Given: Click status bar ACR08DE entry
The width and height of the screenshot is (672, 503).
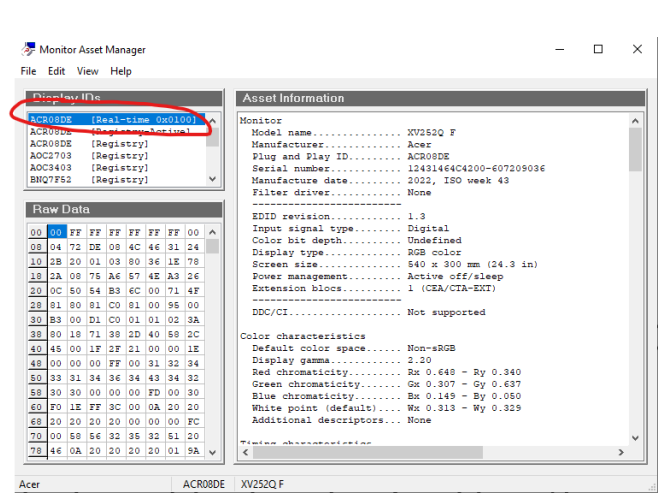Looking at the screenshot, I should (x=204, y=485).
